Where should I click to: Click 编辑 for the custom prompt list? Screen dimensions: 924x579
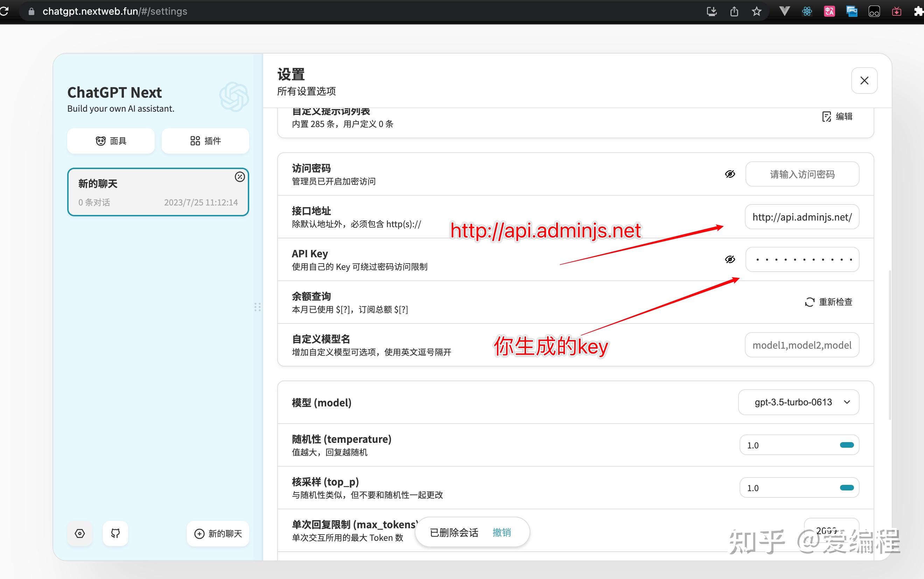point(837,117)
